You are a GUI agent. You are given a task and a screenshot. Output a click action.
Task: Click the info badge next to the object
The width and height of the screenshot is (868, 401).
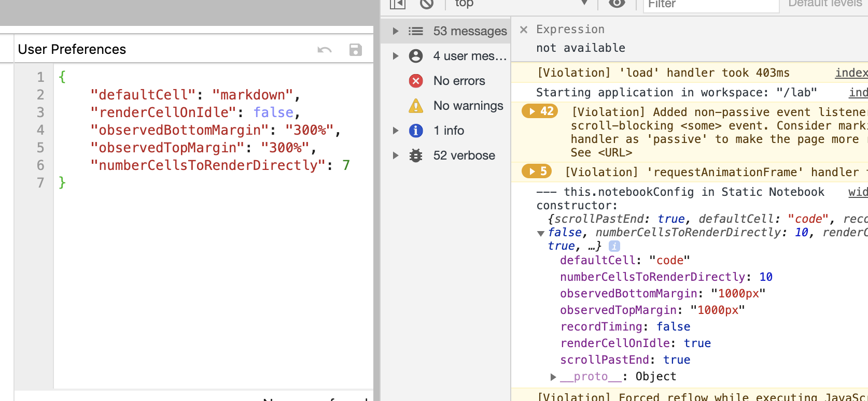coord(614,246)
